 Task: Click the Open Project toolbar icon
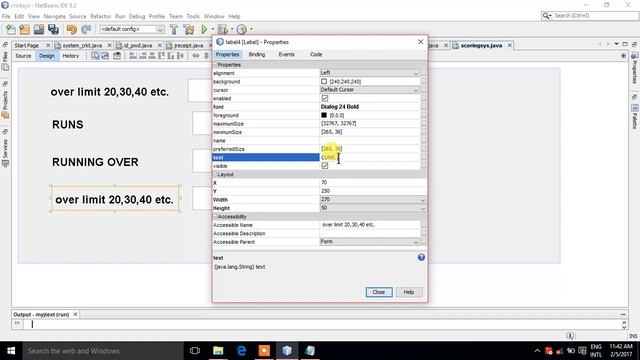point(39,29)
